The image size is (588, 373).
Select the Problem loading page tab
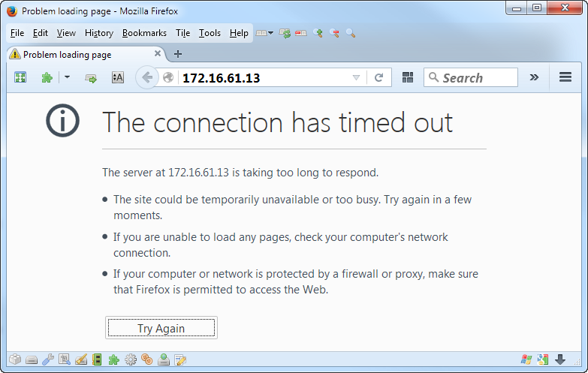tap(75, 55)
